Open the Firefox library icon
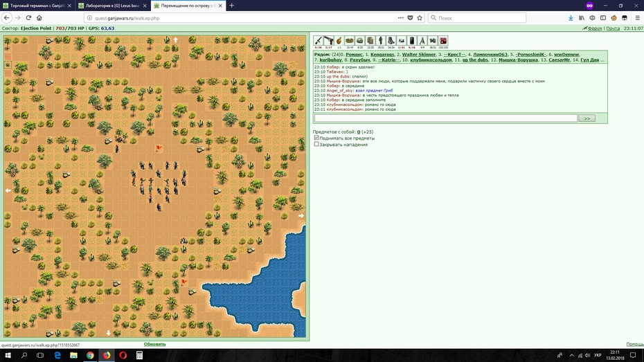This screenshot has width=644, height=362. (x=582, y=17)
